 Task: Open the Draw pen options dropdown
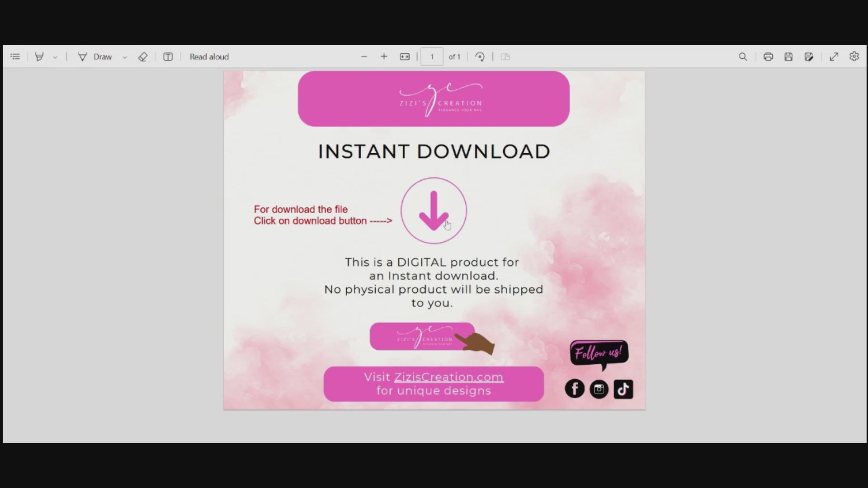click(x=125, y=57)
